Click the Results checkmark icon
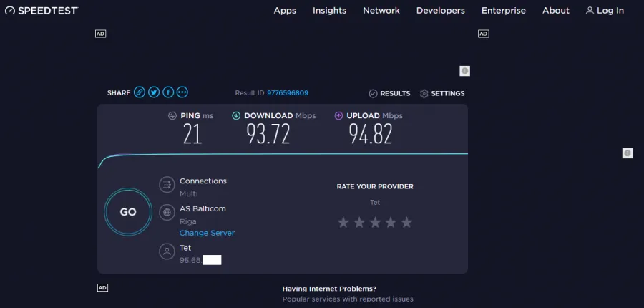 (x=373, y=93)
